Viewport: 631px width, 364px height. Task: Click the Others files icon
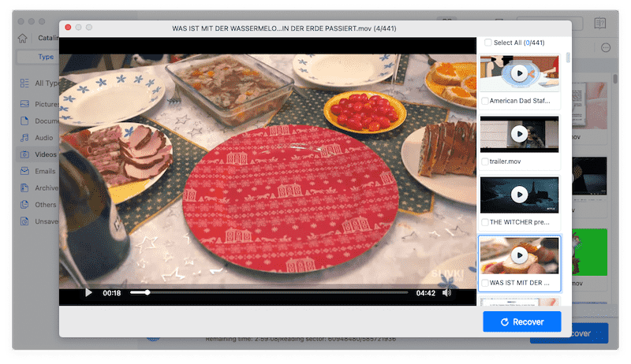24,205
